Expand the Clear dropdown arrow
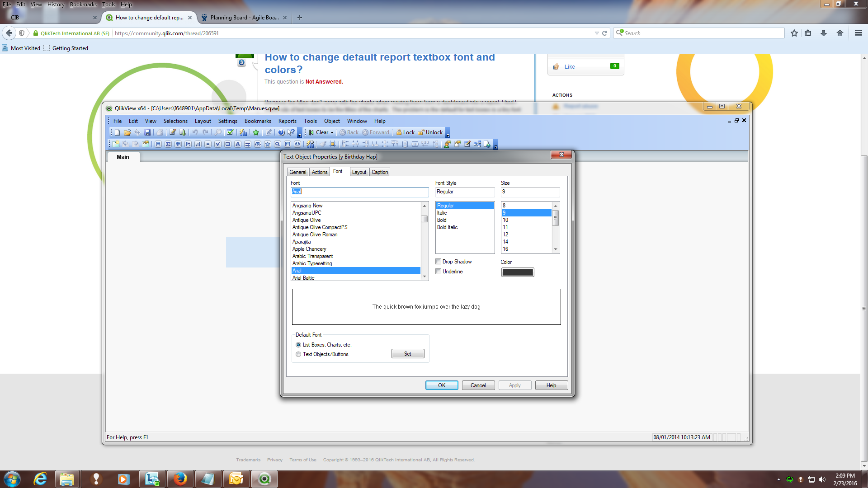Image resolution: width=868 pixels, height=488 pixels. tap(332, 133)
